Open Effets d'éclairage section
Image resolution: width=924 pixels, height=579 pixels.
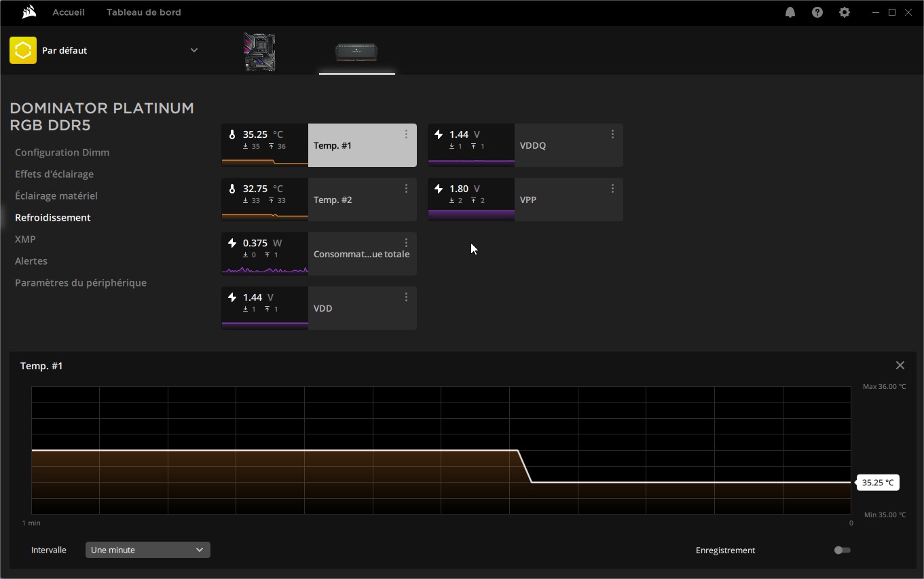(54, 174)
